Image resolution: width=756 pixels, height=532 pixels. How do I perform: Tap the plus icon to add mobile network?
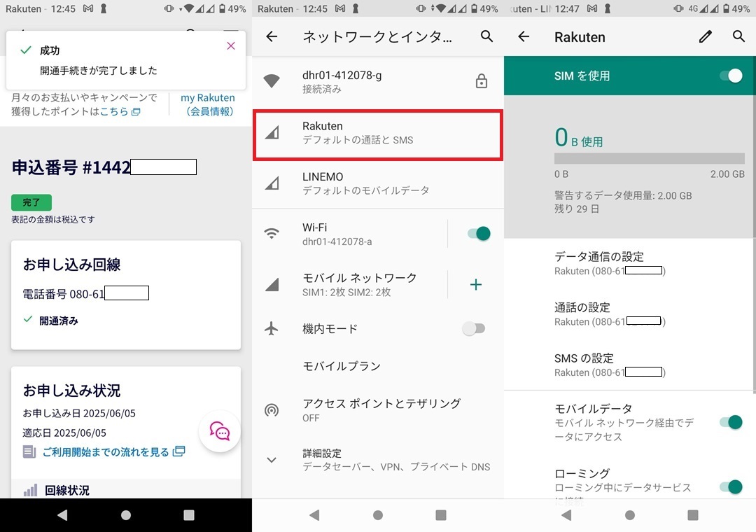coord(476,285)
